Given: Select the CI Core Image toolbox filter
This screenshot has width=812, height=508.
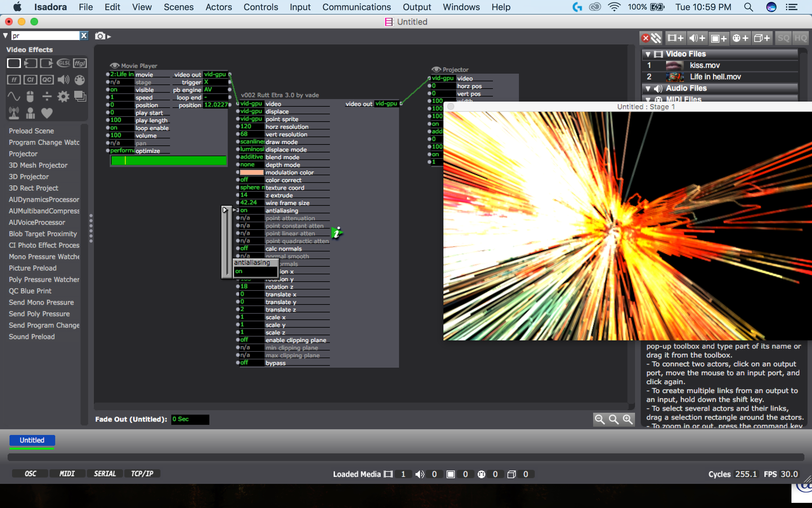Looking at the screenshot, I should pos(30,80).
